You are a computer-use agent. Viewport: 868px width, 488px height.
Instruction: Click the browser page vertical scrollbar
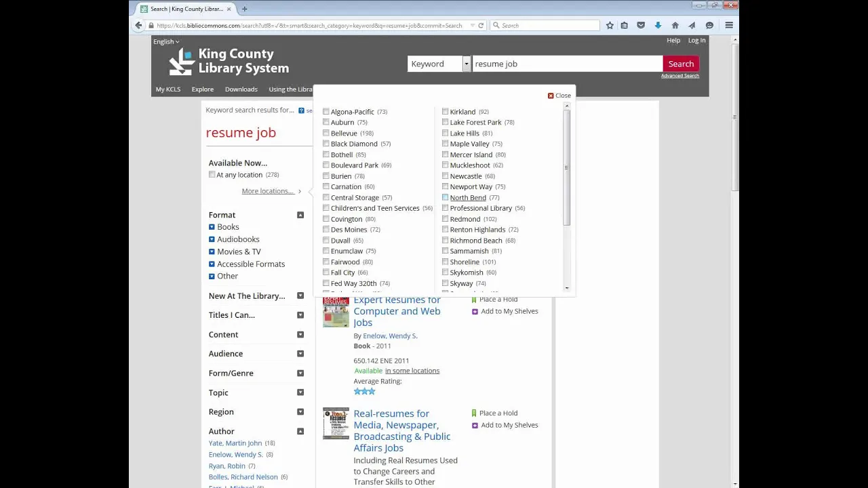click(735, 119)
